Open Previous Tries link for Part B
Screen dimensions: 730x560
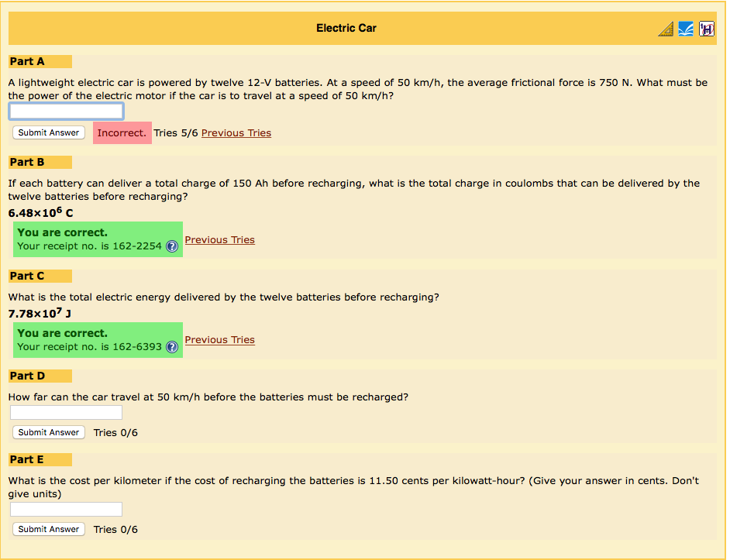[220, 240]
